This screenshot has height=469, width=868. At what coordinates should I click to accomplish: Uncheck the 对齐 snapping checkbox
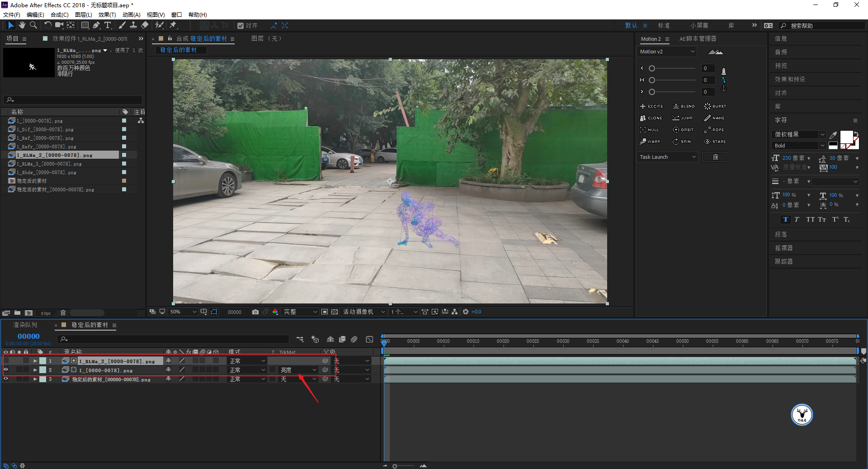(241, 26)
